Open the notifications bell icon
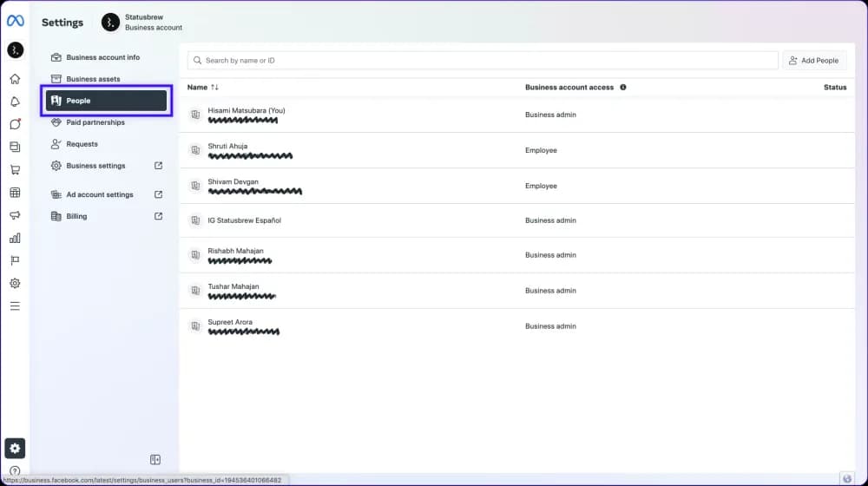Screen dimensions: 868x486 click(x=15, y=102)
